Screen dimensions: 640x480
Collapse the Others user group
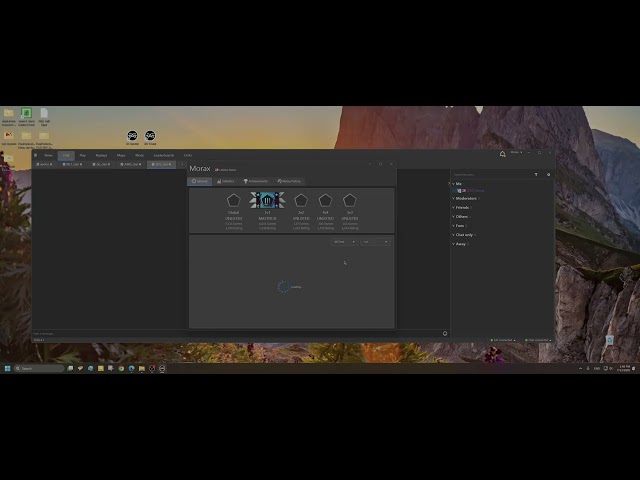coord(453,216)
